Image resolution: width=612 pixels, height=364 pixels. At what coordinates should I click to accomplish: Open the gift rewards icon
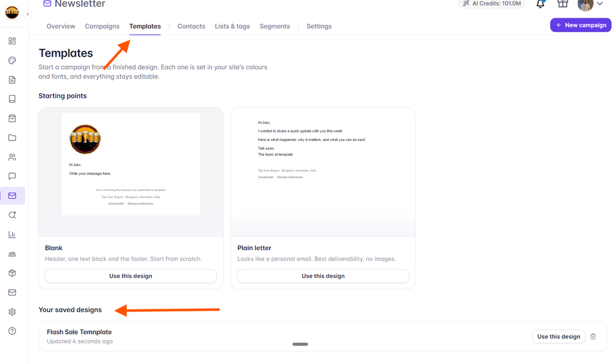pyautogui.click(x=563, y=4)
